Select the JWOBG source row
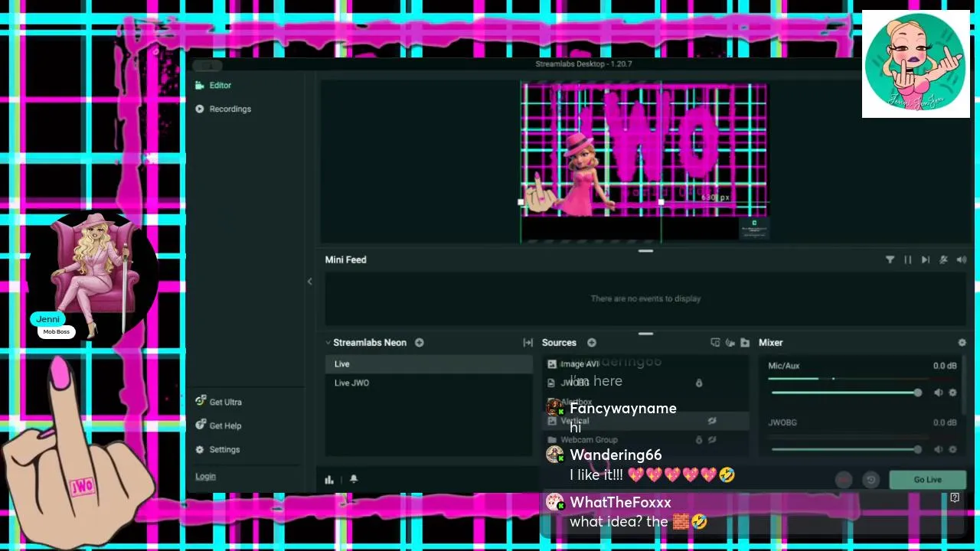The image size is (980, 551). tap(645, 383)
